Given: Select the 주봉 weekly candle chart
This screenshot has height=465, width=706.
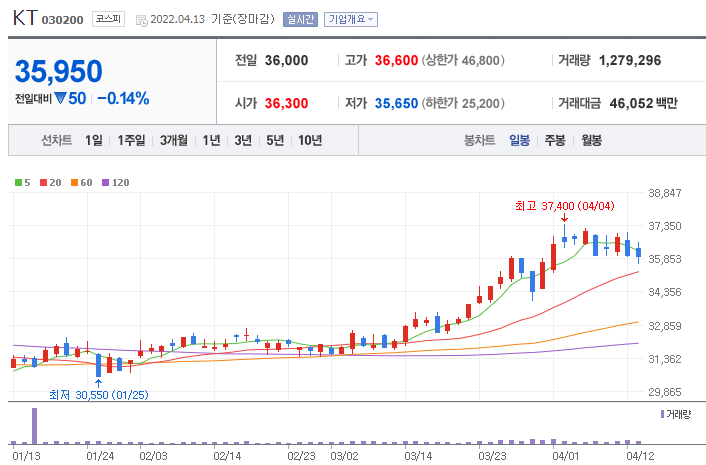Looking at the screenshot, I should [x=555, y=140].
